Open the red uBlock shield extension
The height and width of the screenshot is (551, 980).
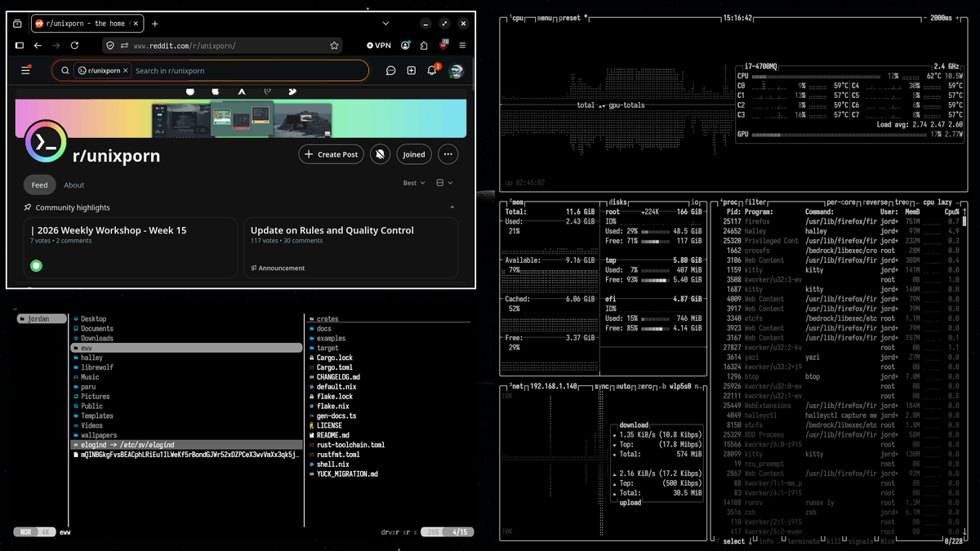pyautogui.click(x=443, y=45)
